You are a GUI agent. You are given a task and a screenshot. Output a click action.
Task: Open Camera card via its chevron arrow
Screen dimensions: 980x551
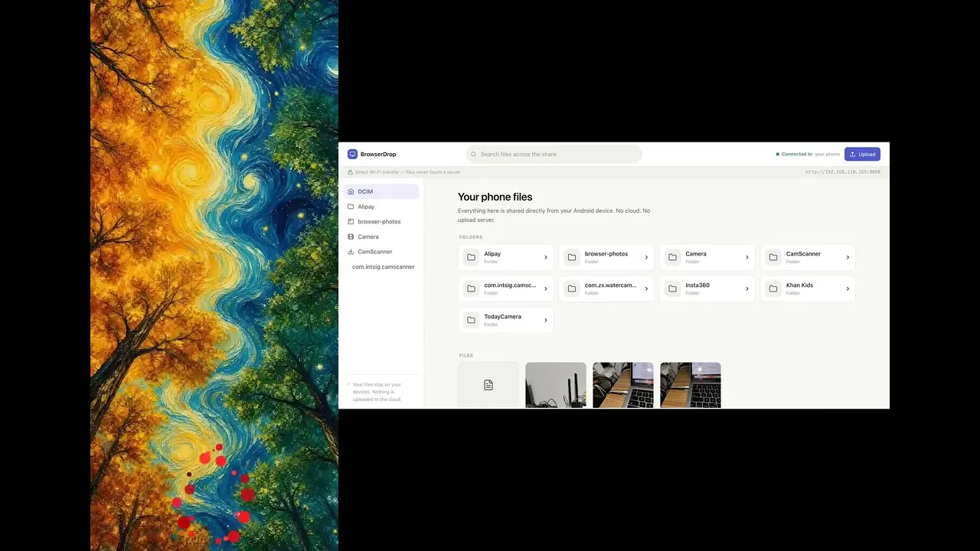(x=747, y=257)
